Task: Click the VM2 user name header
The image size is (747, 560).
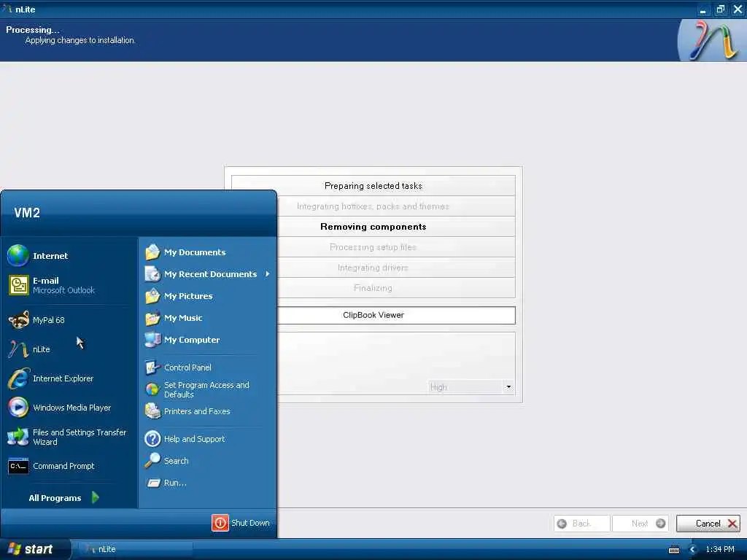Action: coord(27,213)
